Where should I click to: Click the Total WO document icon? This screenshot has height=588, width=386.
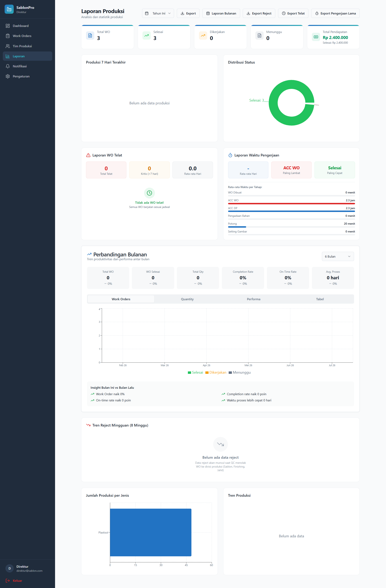90,35
